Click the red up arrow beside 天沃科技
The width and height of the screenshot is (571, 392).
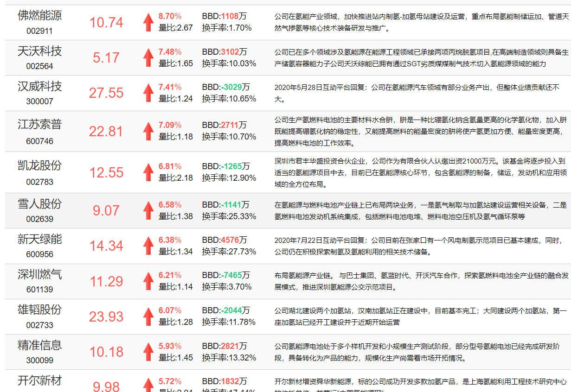pyautogui.click(x=148, y=57)
